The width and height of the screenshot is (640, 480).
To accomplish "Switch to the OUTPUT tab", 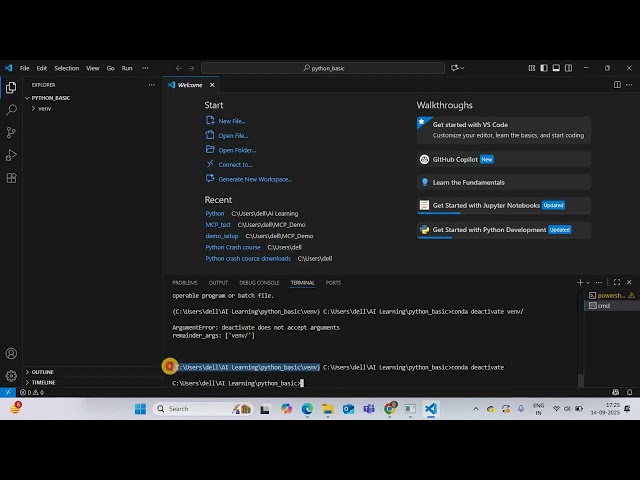I will [218, 282].
